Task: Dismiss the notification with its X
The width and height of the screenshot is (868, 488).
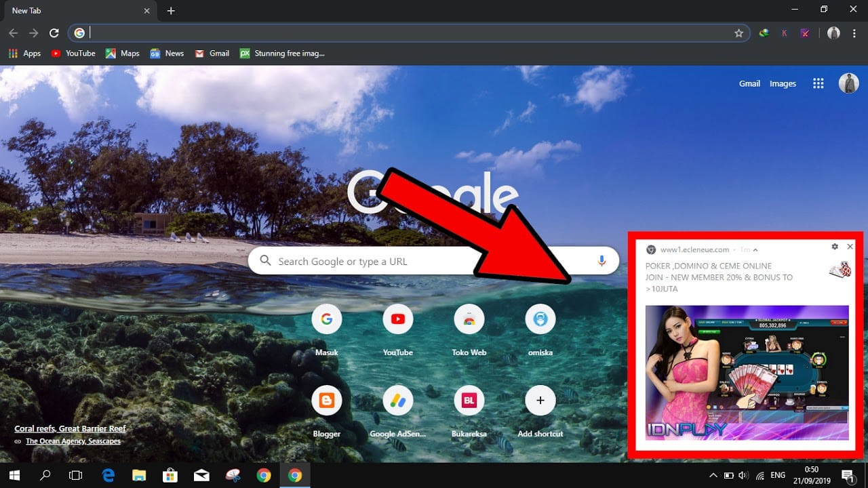Action: tap(850, 247)
